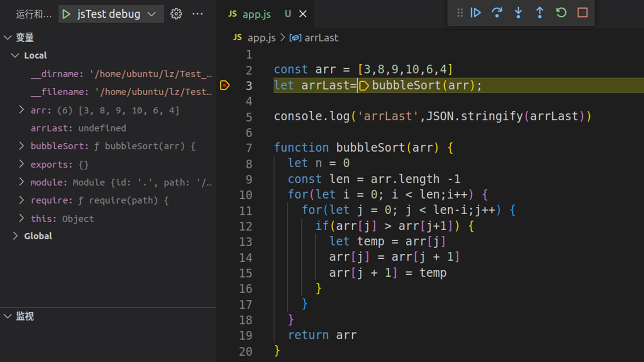Stop the debug session
This screenshot has width=644, height=362.
pyautogui.click(x=582, y=13)
